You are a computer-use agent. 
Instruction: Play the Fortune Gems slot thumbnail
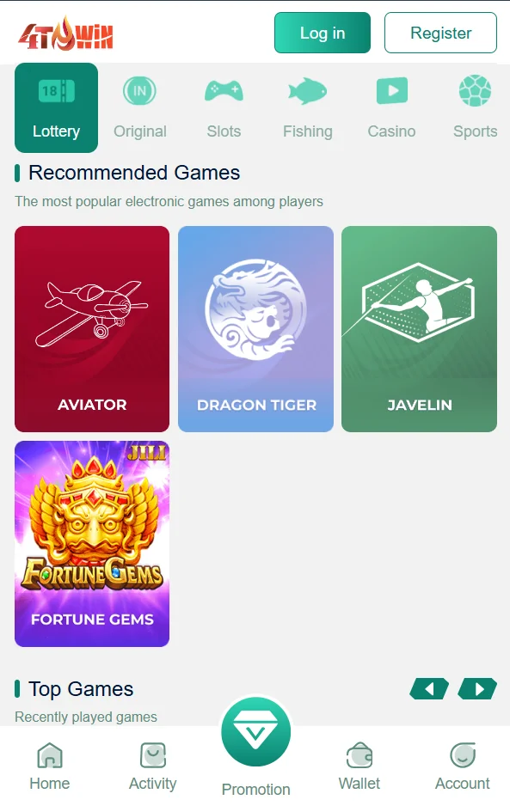pos(92,544)
